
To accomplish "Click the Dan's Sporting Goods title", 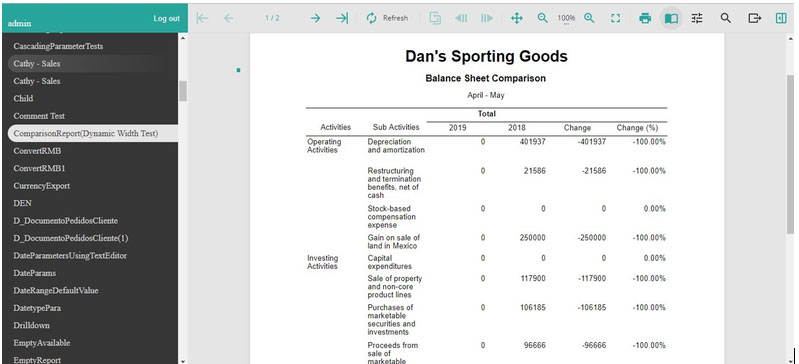I will pos(486,56).
